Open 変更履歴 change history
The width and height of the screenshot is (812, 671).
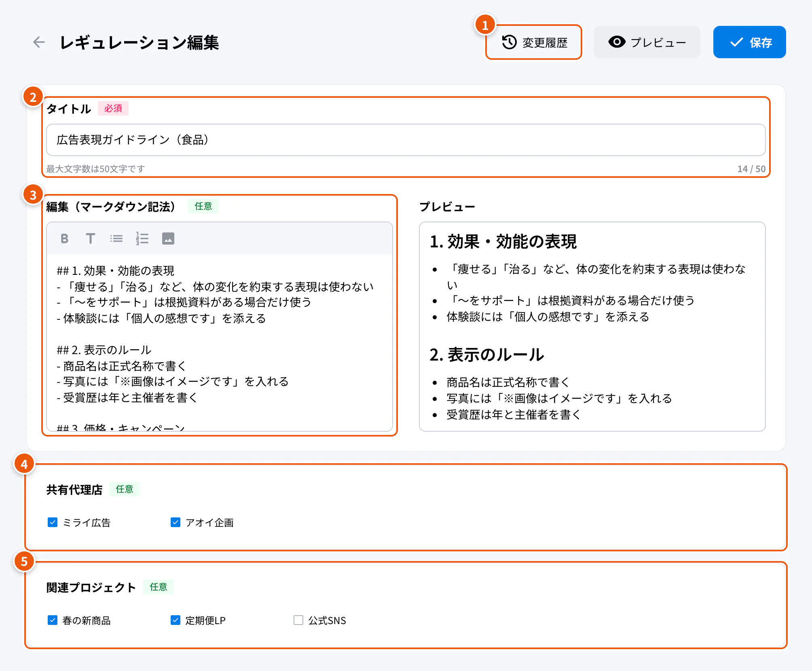[534, 42]
